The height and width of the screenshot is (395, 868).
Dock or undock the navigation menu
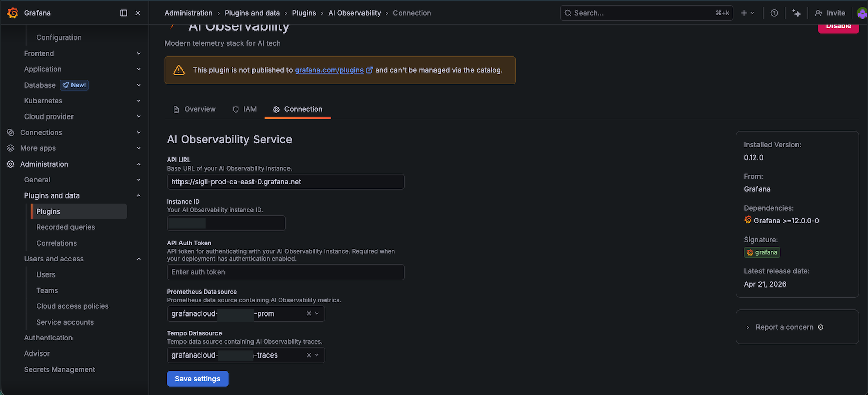[x=124, y=13]
